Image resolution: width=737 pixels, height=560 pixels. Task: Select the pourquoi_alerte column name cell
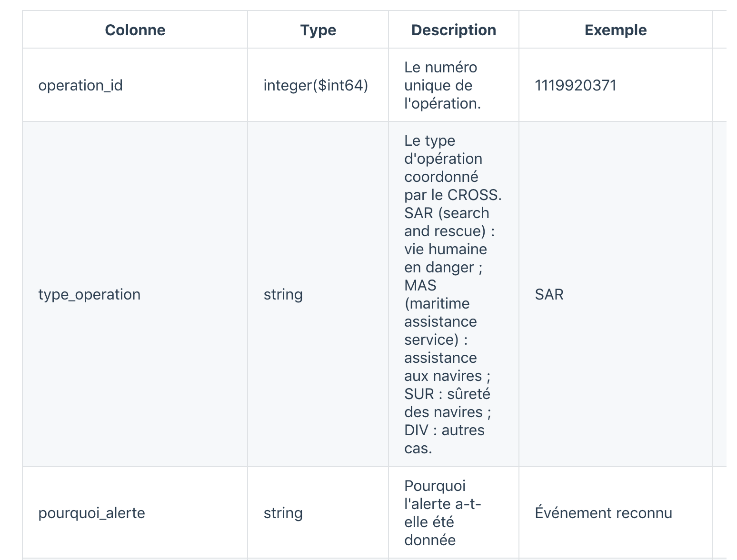(x=91, y=513)
